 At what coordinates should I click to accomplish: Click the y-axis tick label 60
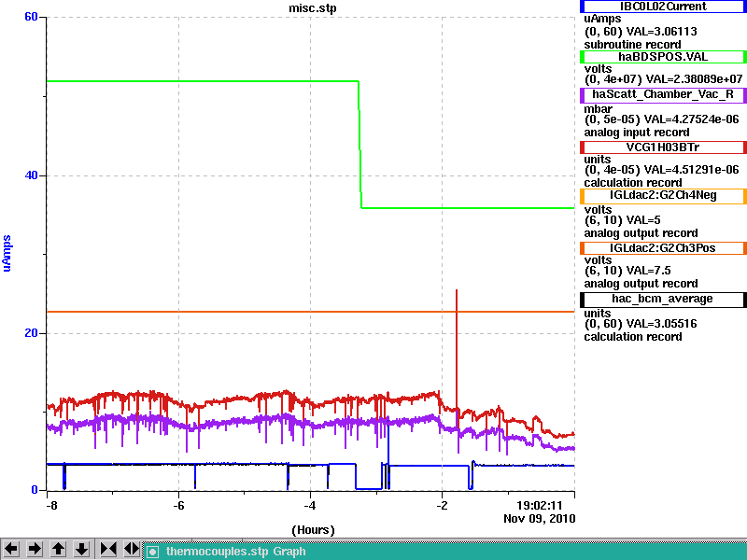pyautogui.click(x=31, y=17)
